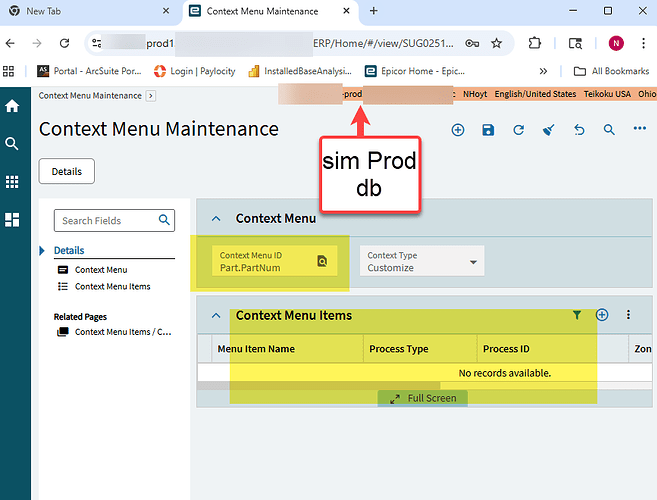
Task: Open the tab search side panel icon
Action: 575,43
